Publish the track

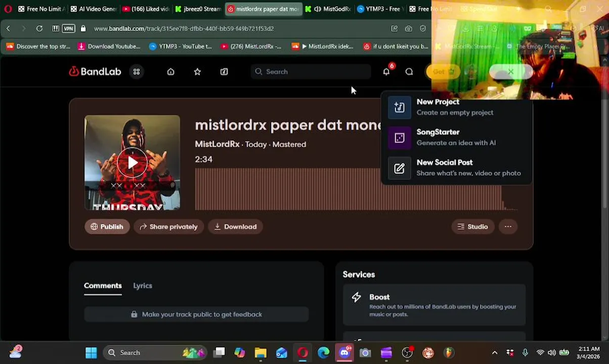point(107,226)
